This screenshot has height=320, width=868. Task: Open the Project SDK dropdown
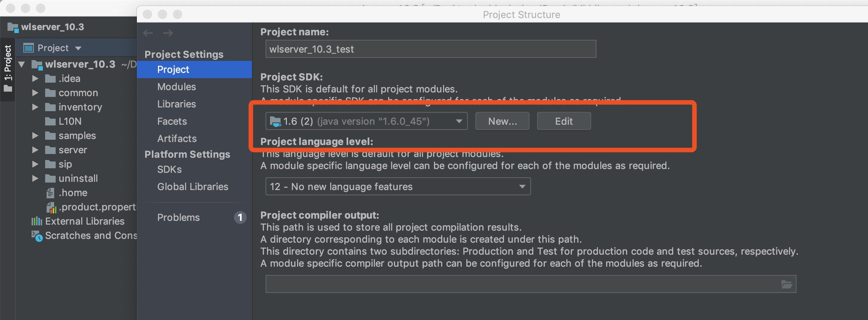click(366, 121)
